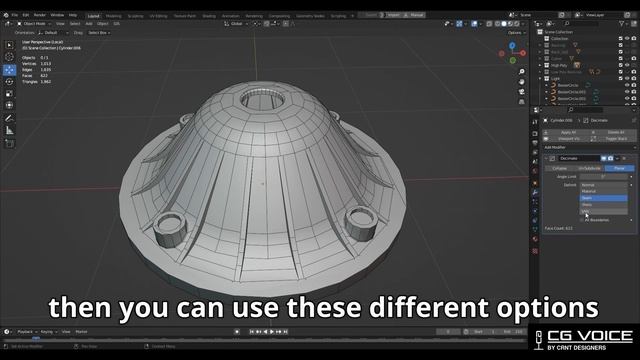Collapse the Decimate modifier panel
Viewport: 640px width, 360px height.
coord(546,158)
